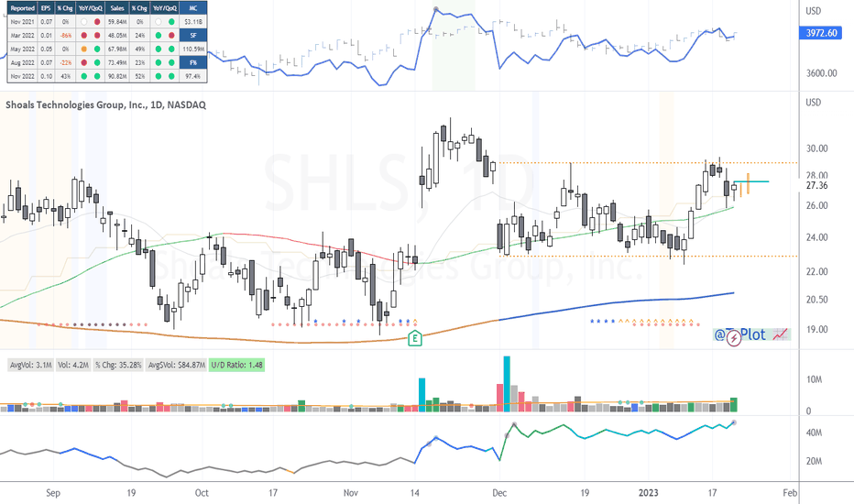Click the 20.50 price axis label
Image resolution: width=854 pixels, height=504 pixels.
point(817,299)
